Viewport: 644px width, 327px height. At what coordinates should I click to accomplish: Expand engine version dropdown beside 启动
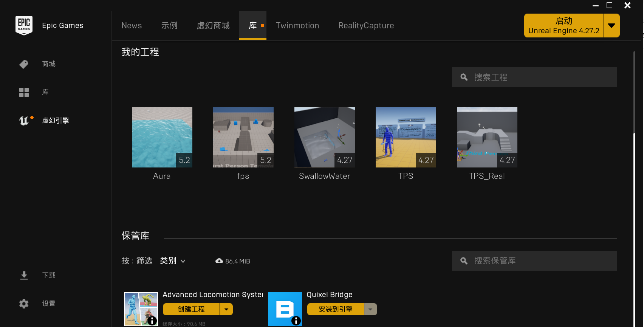tap(611, 26)
